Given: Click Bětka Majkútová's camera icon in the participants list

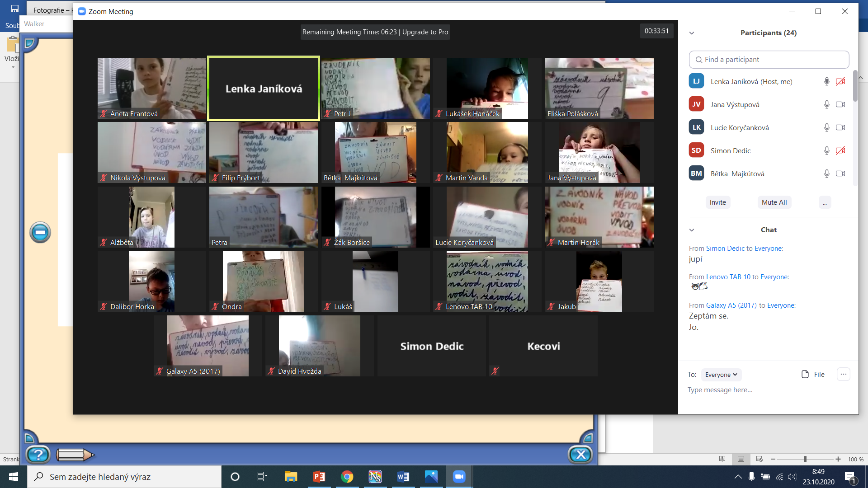Looking at the screenshot, I should pos(840,174).
